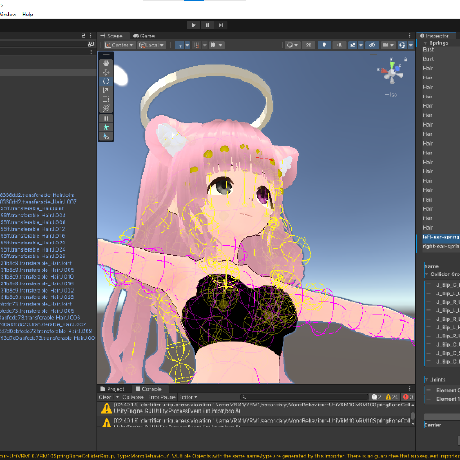Viewport: 460px width, 460px height.
Task: Open the console panel kebab menu
Action: [x=410, y=389]
